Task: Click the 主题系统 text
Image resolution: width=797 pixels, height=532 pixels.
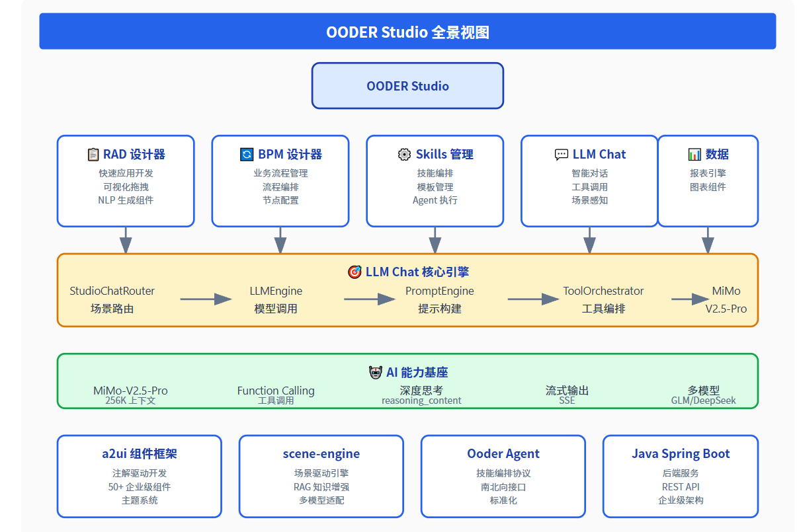Action: point(139,500)
